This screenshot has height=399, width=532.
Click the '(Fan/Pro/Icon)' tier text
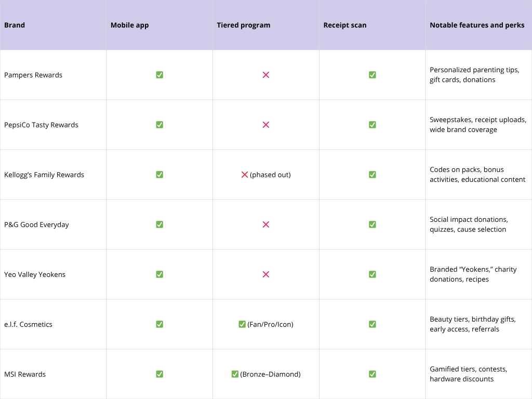pos(270,324)
